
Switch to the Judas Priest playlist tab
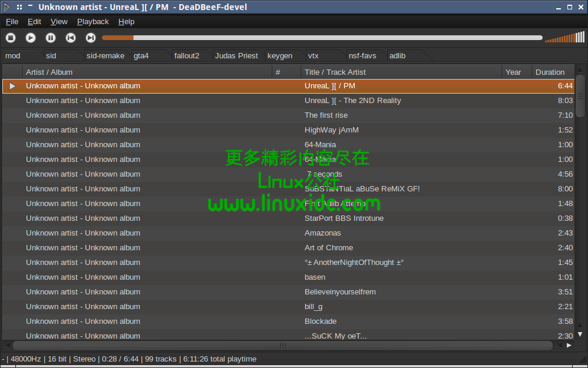236,55
